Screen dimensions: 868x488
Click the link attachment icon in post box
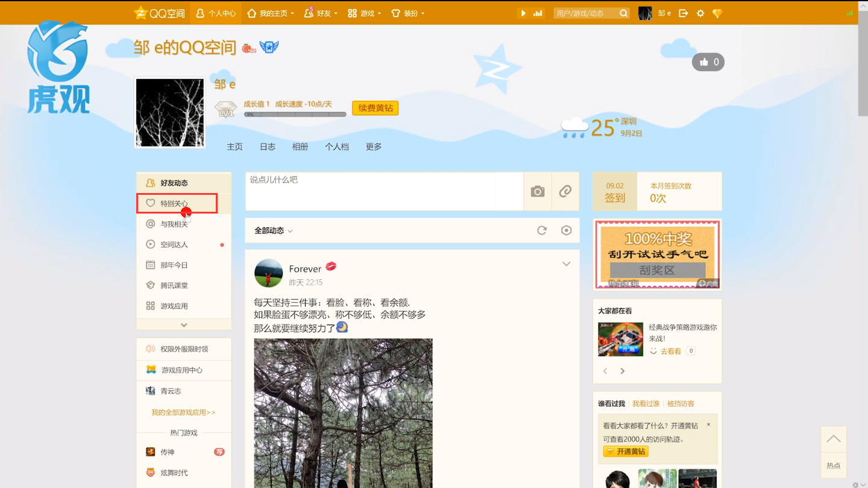click(x=565, y=191)
